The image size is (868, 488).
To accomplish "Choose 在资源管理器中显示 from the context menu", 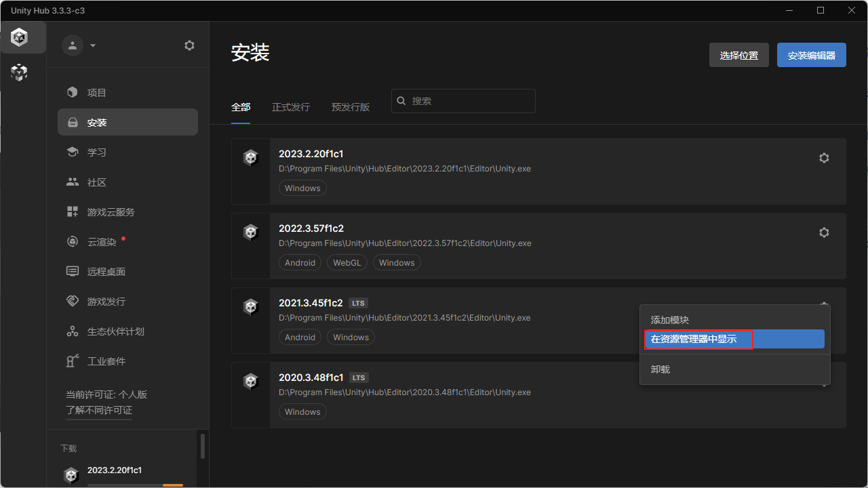I will coord(735,339).
